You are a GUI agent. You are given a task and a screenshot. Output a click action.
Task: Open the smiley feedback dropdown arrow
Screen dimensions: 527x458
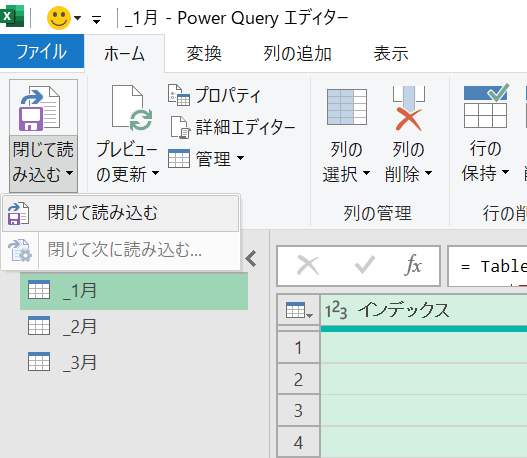point(78,18)
